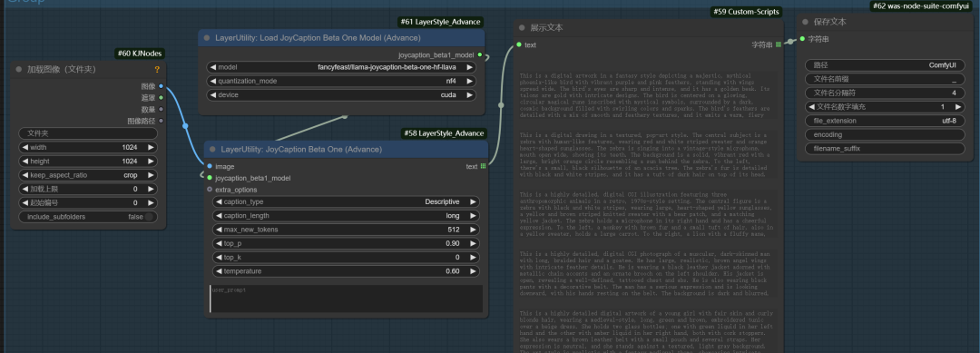Viewport: 980px width, 353px height.
Task: Open the keep_aspect_ratio crop dropdown
Action: [x=88, y=175]
